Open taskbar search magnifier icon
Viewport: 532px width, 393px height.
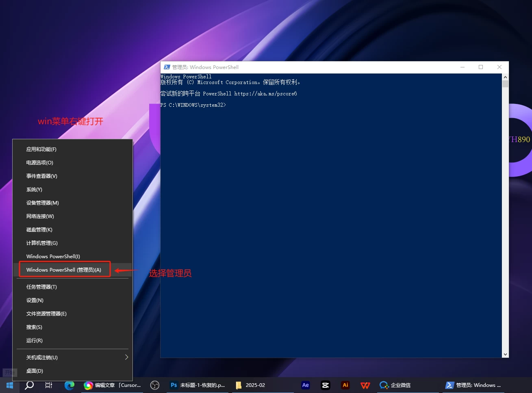coord(29,385)
